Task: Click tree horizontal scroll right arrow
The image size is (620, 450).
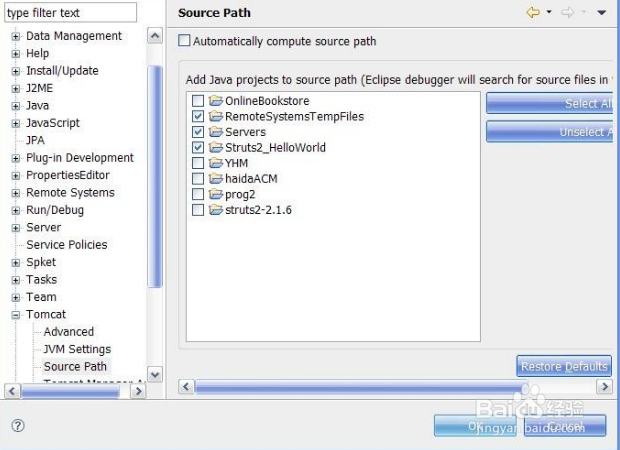Action: (138, 391)
